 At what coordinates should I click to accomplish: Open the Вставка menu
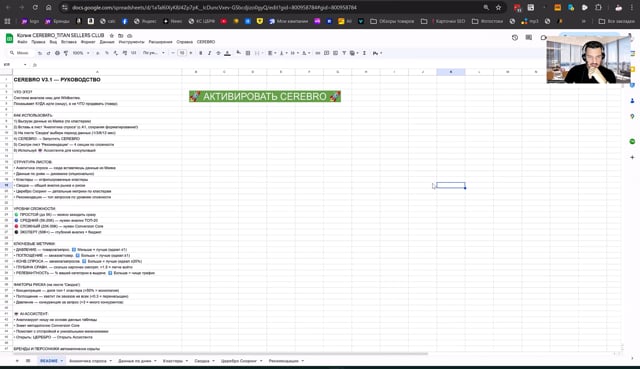coord(69,42)
